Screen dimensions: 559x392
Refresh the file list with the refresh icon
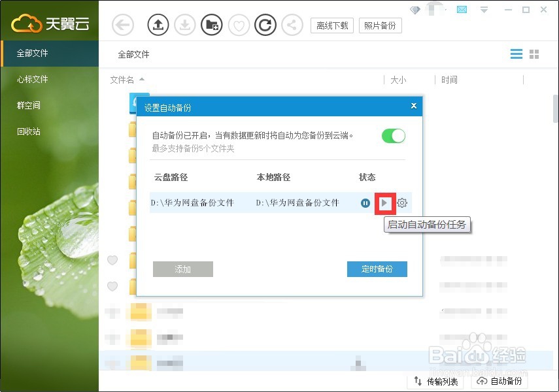click(x=266, y=25)
